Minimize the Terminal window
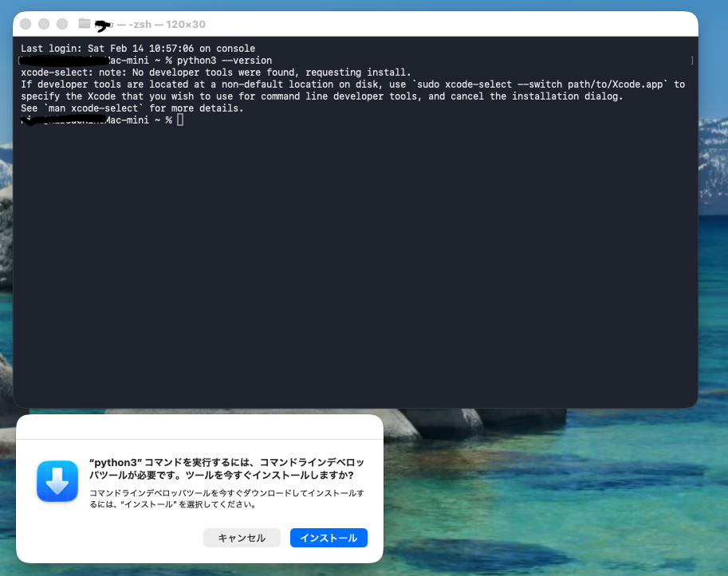This screenshot has width=728, height=576. (45, 24)
